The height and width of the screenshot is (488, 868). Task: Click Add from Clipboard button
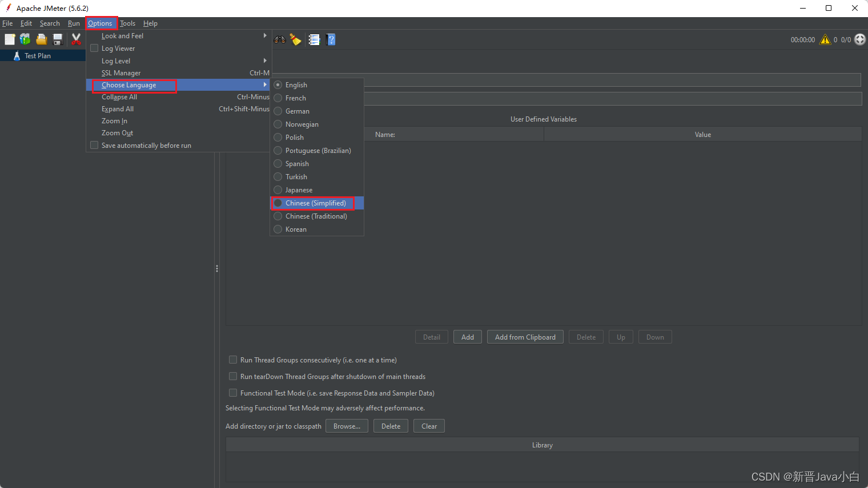coord(525,337)
